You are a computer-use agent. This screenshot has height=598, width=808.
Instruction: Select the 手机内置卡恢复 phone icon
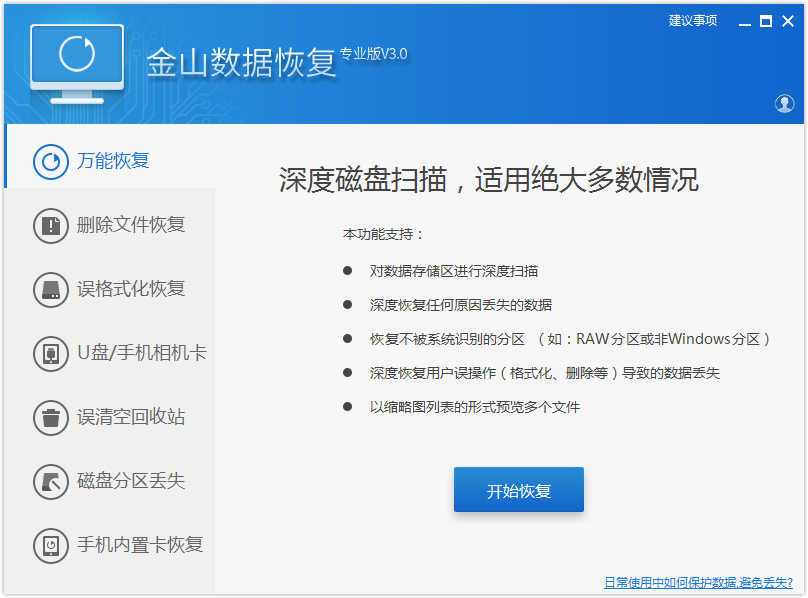[50, 546]
